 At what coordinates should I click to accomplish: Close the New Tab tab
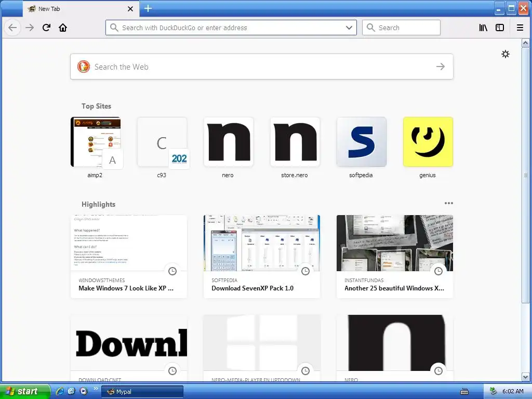130,9
